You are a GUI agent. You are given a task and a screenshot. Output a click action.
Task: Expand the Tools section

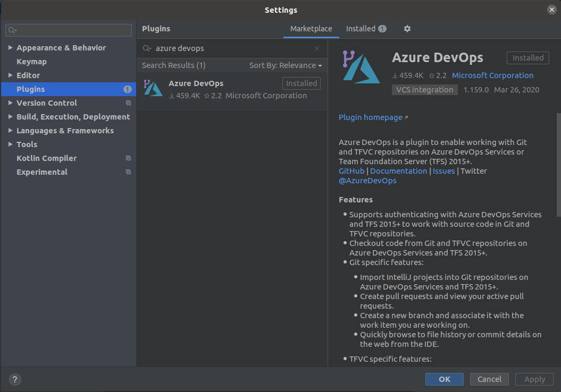11,144
